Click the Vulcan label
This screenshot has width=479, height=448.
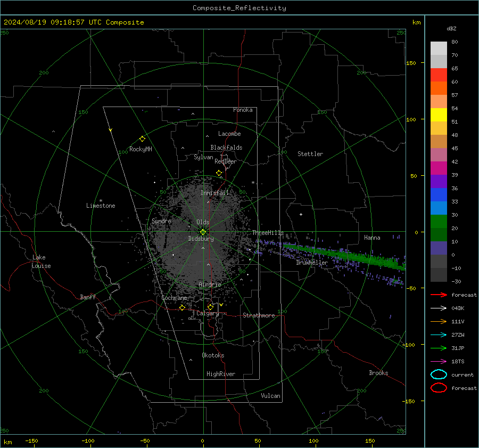click(x=270, y=396)
